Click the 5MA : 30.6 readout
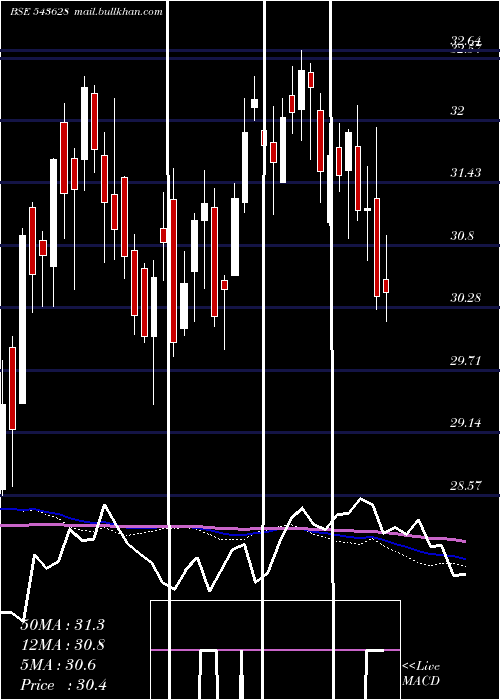 point(58,665)
